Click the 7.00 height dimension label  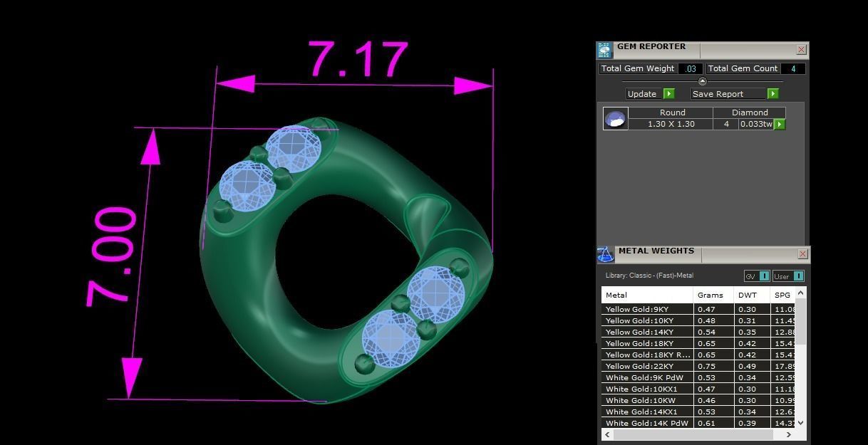tap(113, 258)
